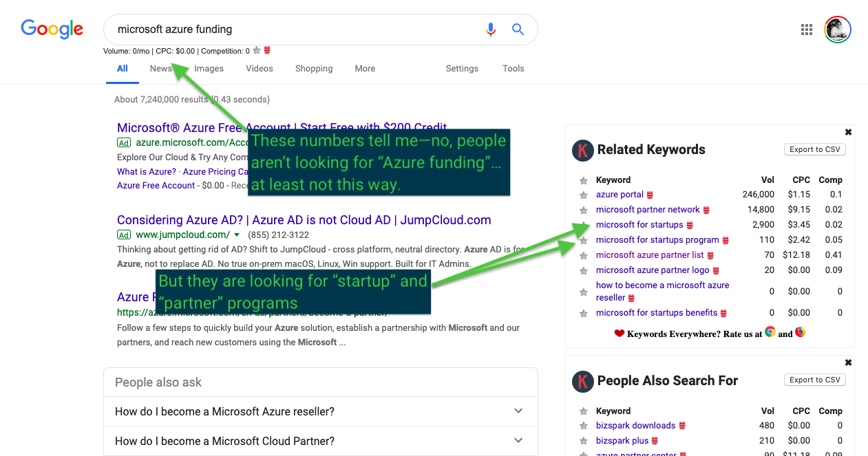Click the red heart icon

620,334
